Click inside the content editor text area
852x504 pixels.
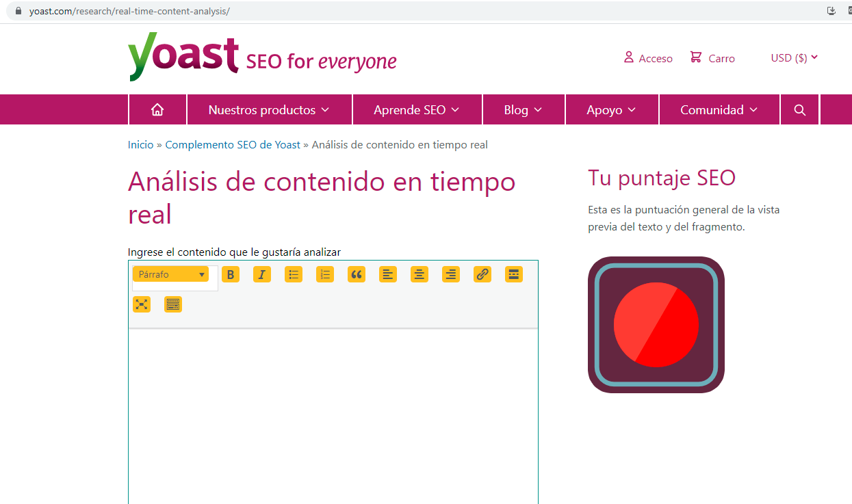[333, 417]
